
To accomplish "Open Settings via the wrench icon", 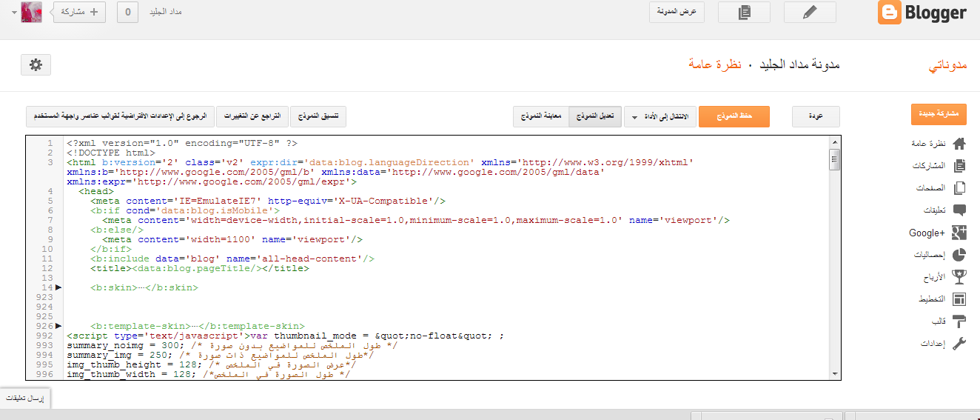I will coord(959,344).
